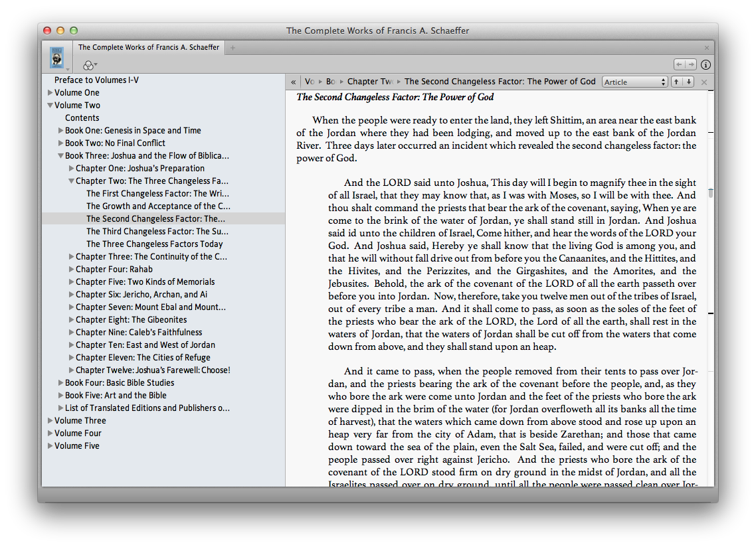The image size is (756, 555).
Task: Expand Chapter Twelve: Joshua's Farewell
Action: pyautogui.click(x=71, y=370)
